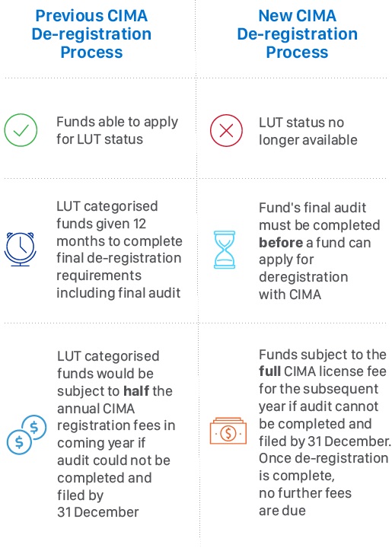Image resolution: width=392 pixels, height=551 pixels.
Task: Click the red X circle icon
Action: click(226, 130)
